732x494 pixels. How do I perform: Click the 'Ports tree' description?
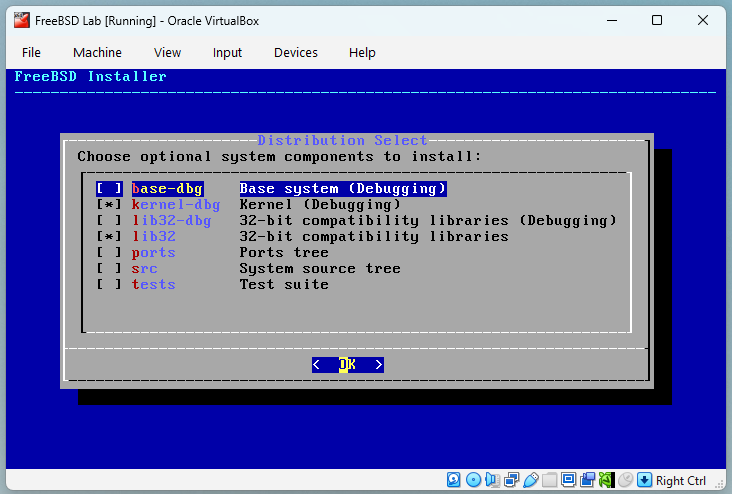284,253
